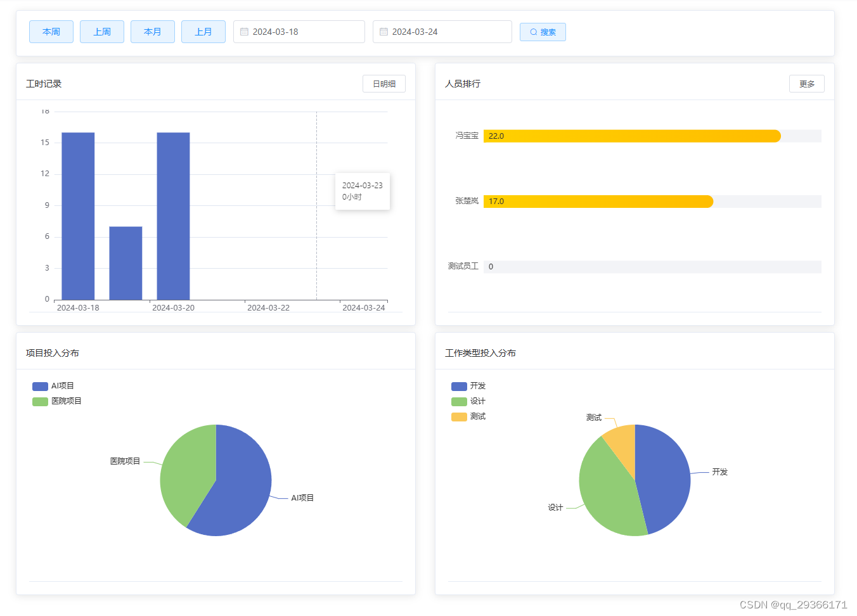The image size is (857, 616).
Task: Click the blue 开发 pie slice
Action: tap(662, 478)
